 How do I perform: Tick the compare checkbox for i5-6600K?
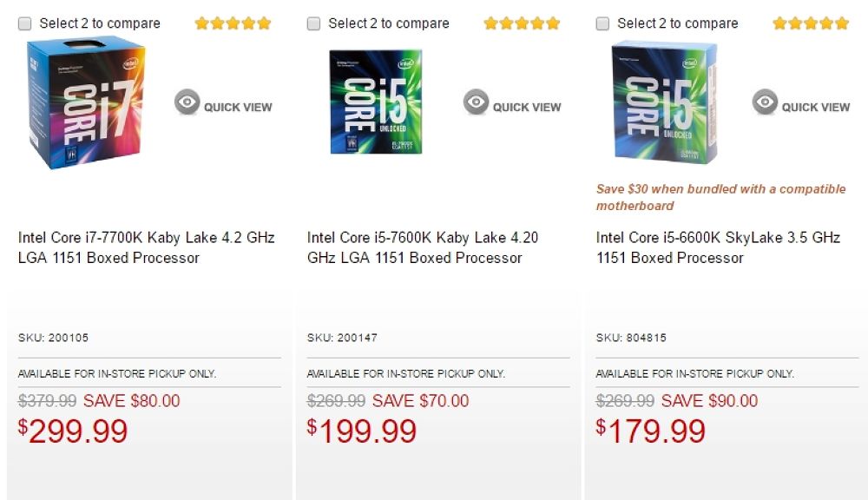coord(603,24)
